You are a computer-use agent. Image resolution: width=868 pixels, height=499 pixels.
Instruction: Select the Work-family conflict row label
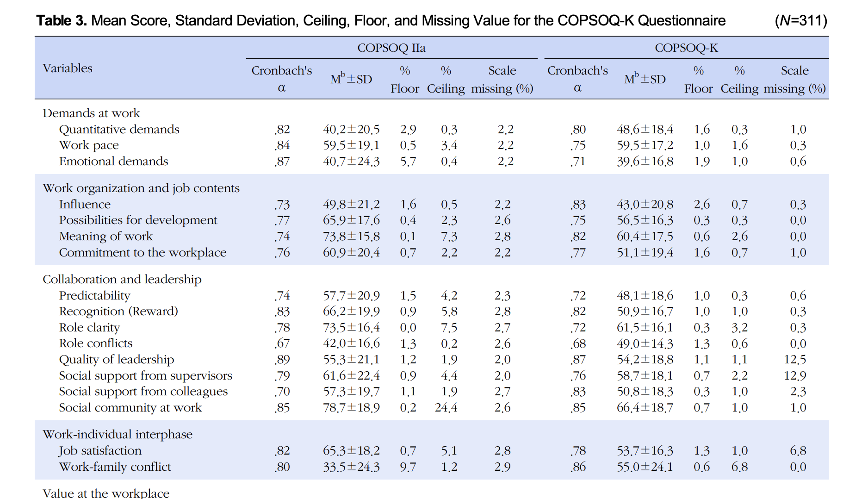click(x=115, y=467)
